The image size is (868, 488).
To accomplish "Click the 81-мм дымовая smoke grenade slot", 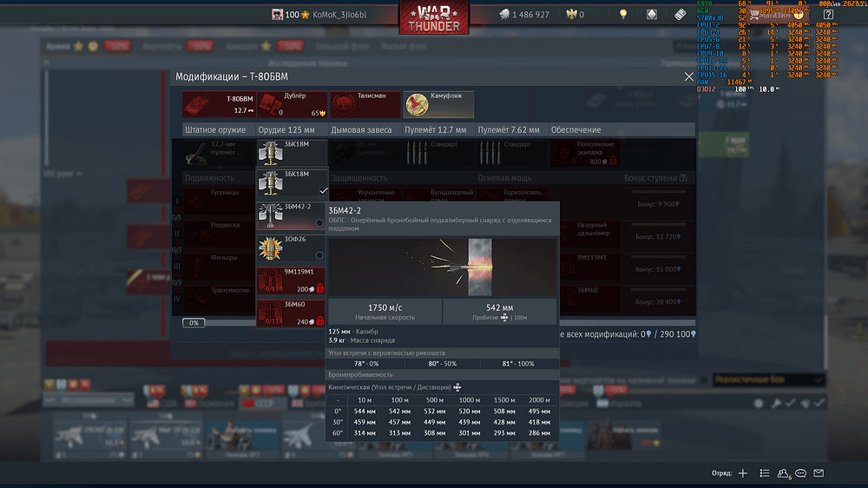I will click(365, 153).
